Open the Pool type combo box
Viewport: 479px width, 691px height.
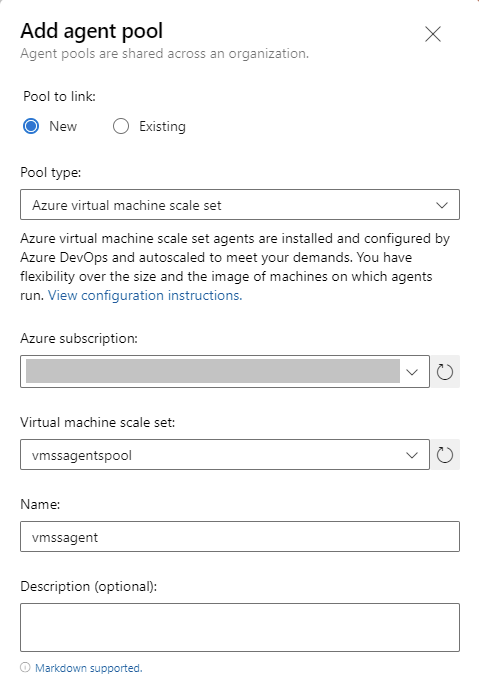coord(240,204)
